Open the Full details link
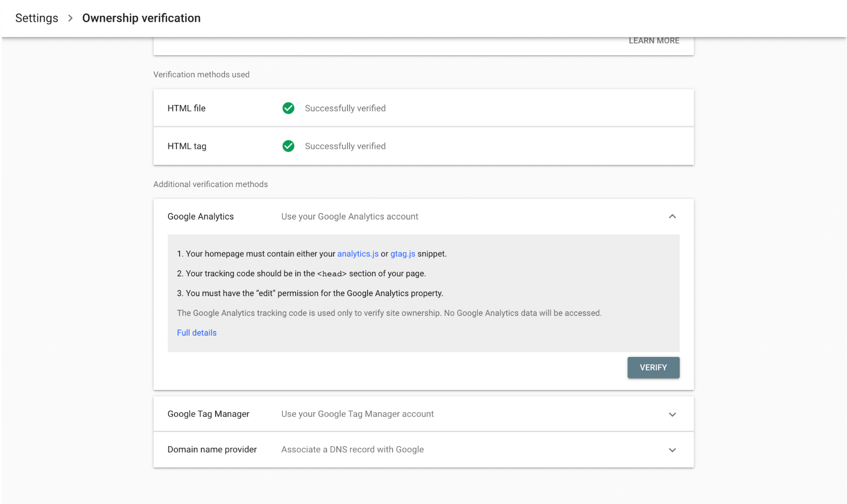 click(197, 333)
